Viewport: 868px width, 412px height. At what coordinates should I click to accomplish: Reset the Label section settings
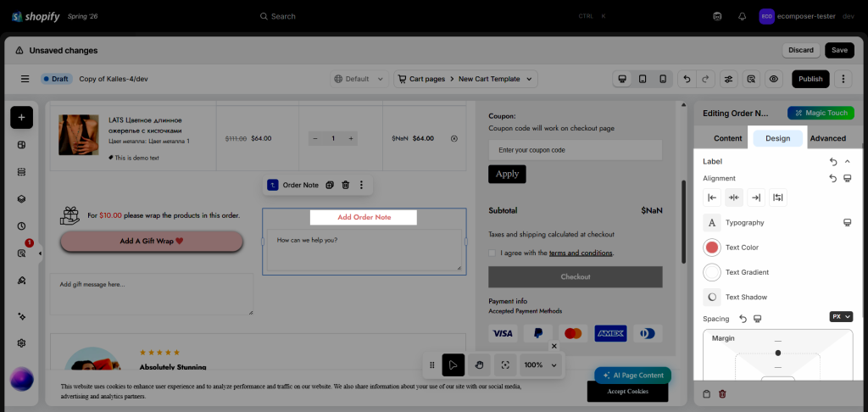[x=833, y=162]
